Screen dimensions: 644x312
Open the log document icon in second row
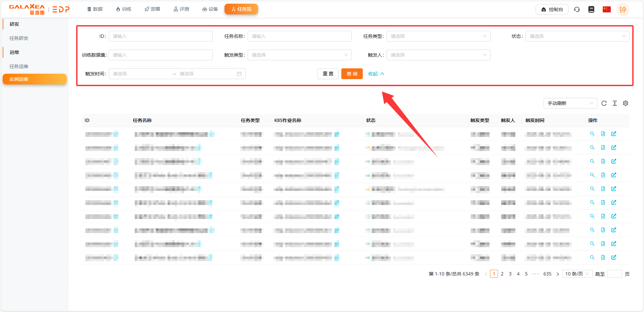(603, 147)
